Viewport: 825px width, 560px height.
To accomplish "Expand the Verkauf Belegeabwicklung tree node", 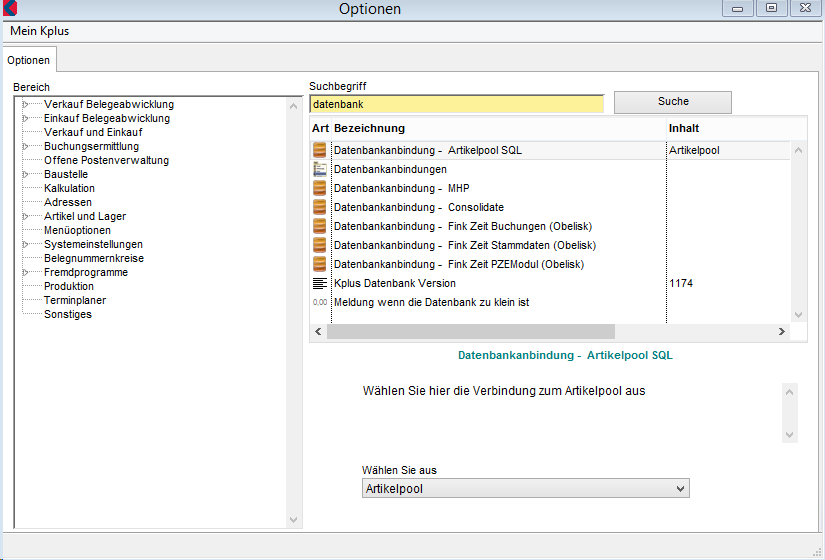I will click(x=25, y=104).
